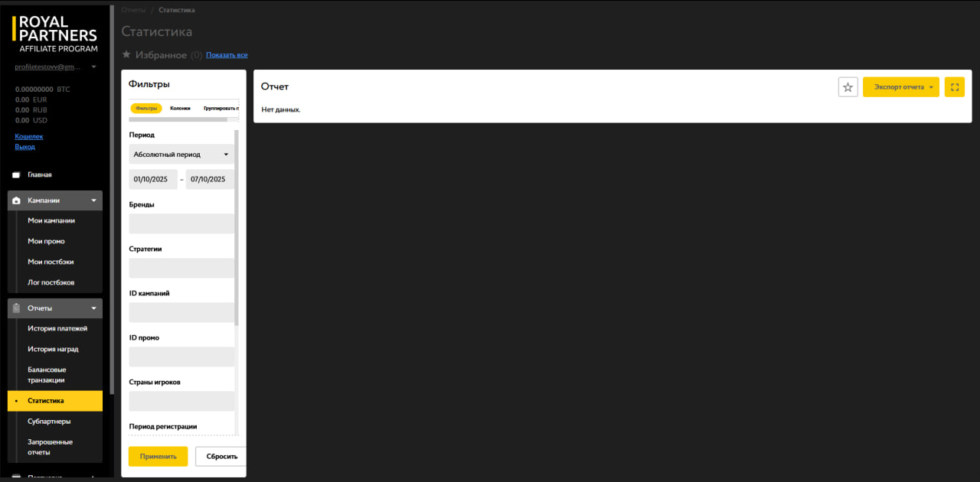Select the Фильтры tab

pyautogui.click(x=145, y=109)
